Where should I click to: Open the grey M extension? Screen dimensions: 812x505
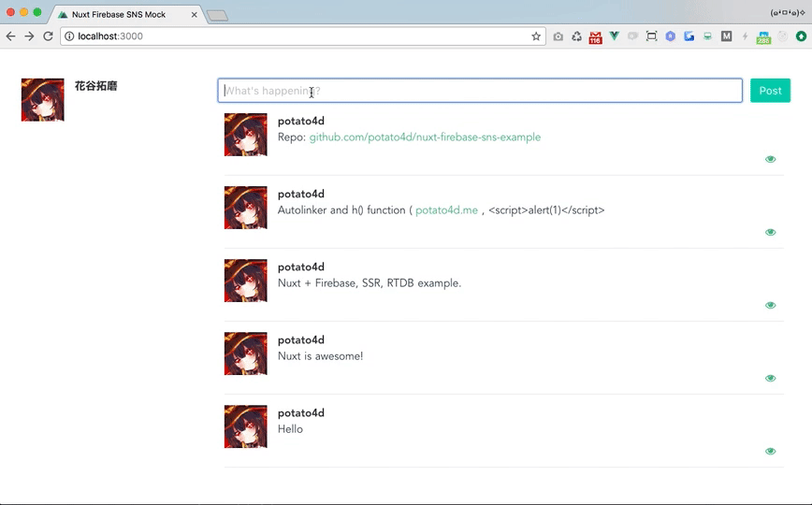point(726,36)
